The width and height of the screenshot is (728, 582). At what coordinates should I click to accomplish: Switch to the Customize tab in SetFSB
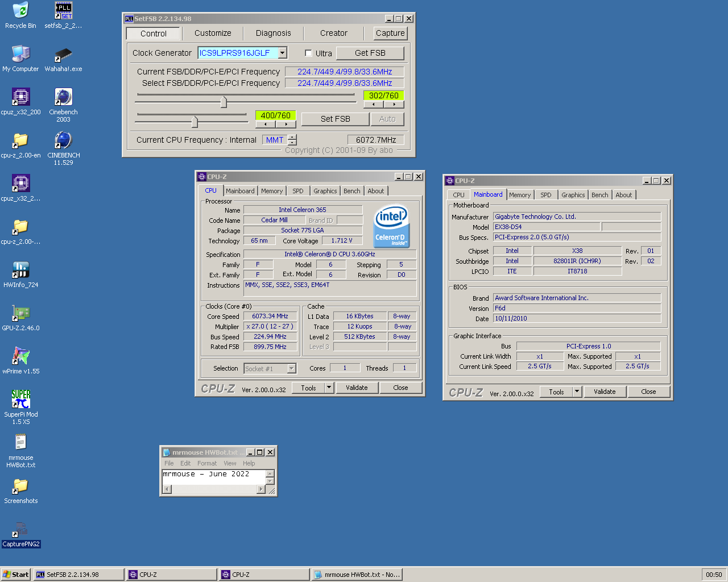(x=213, y=33)
